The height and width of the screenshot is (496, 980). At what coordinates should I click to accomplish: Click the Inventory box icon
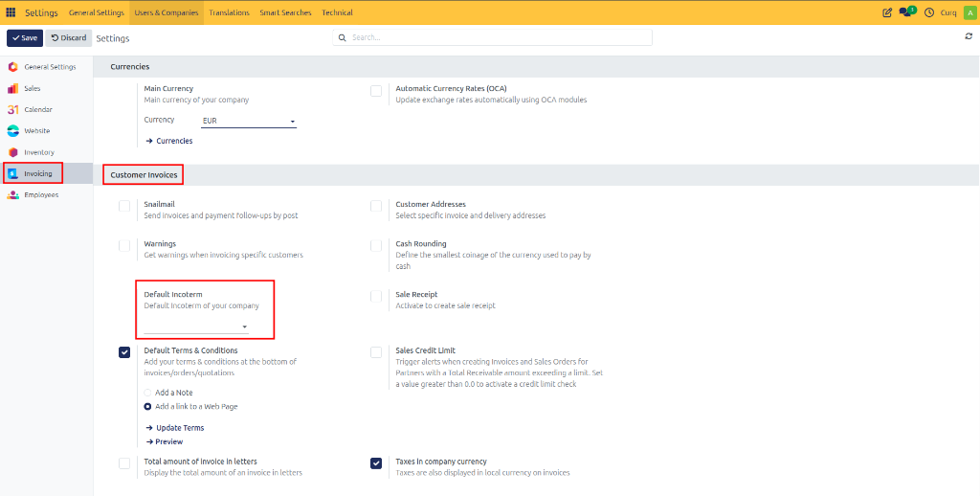[x=13, y=152]
